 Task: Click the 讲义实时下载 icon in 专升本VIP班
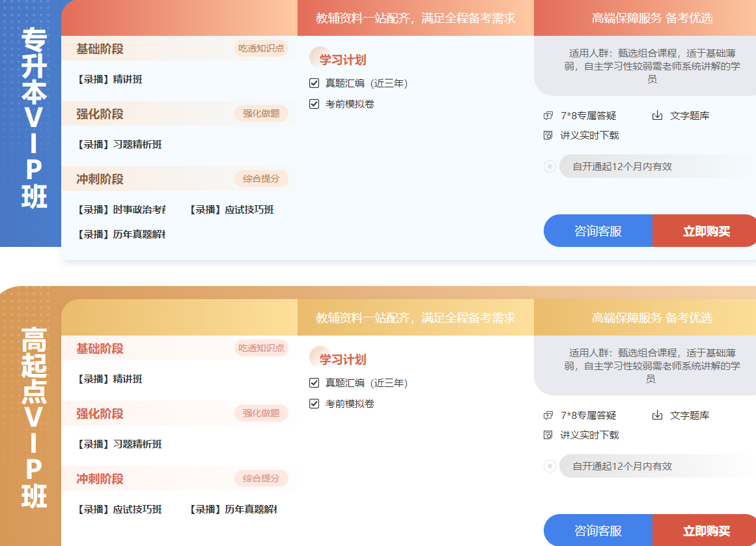(548, 136)
